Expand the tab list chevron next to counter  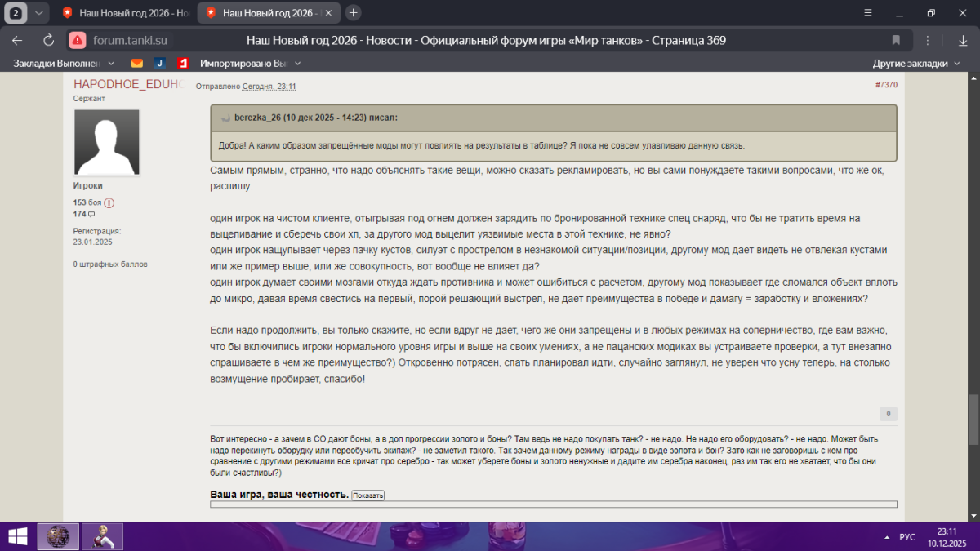coord(38,12)
